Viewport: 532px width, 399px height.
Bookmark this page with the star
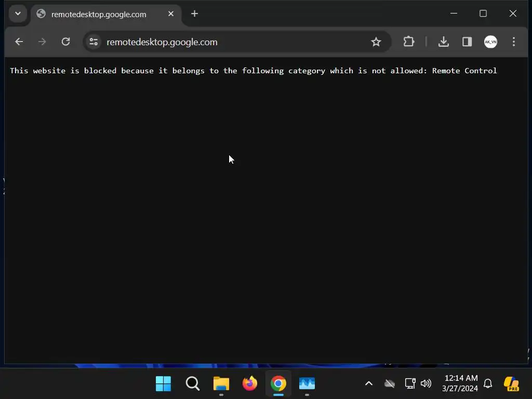point(376,42)
